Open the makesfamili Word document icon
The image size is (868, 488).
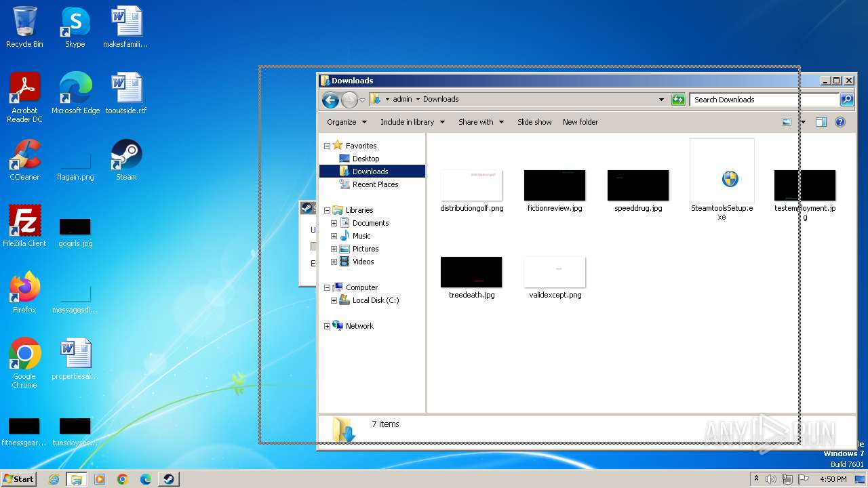pyautogui.click(x=125, y=27)
